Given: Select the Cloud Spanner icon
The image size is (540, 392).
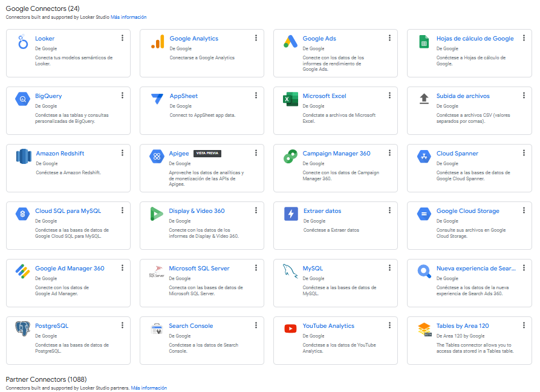Looking at the screenshot, I should [424, 157].
